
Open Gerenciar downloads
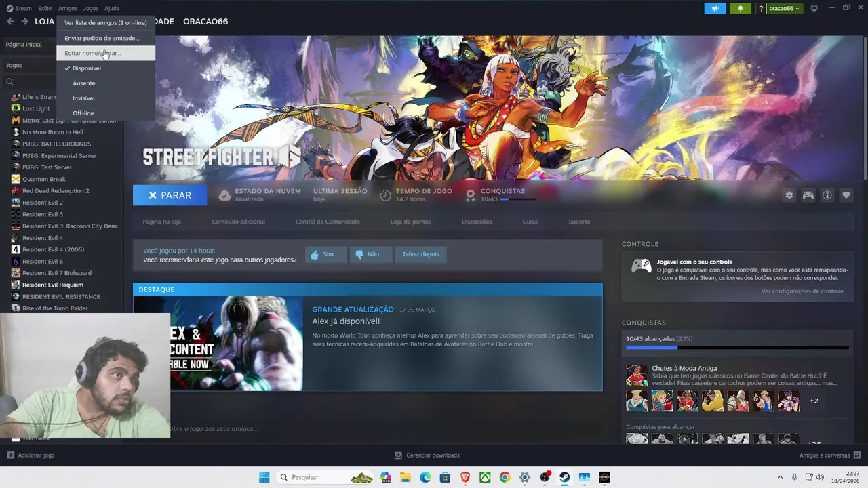click(427, 455)
